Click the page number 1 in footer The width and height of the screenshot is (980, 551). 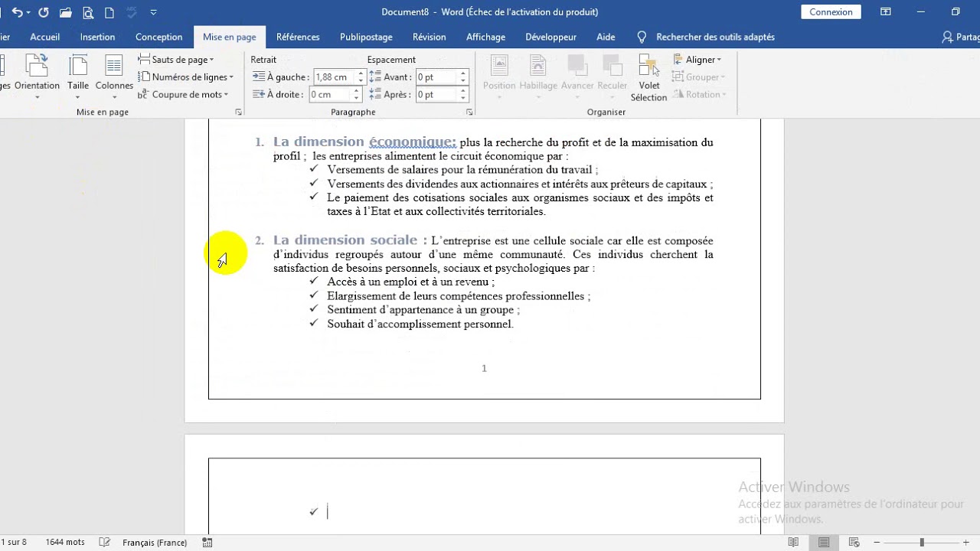[x=484, y=368]
